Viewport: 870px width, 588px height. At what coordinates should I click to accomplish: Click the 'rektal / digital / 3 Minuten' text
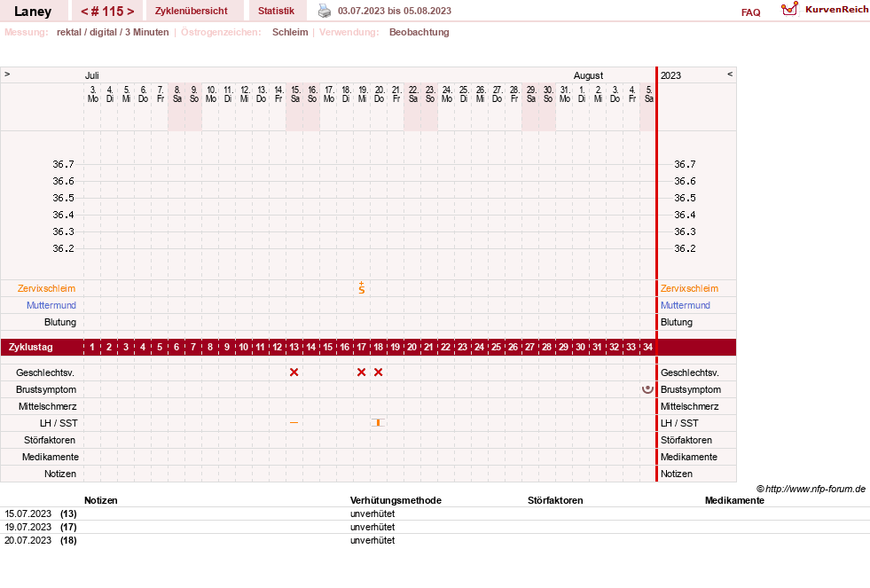pyautogui.click(x=113, y=32)
